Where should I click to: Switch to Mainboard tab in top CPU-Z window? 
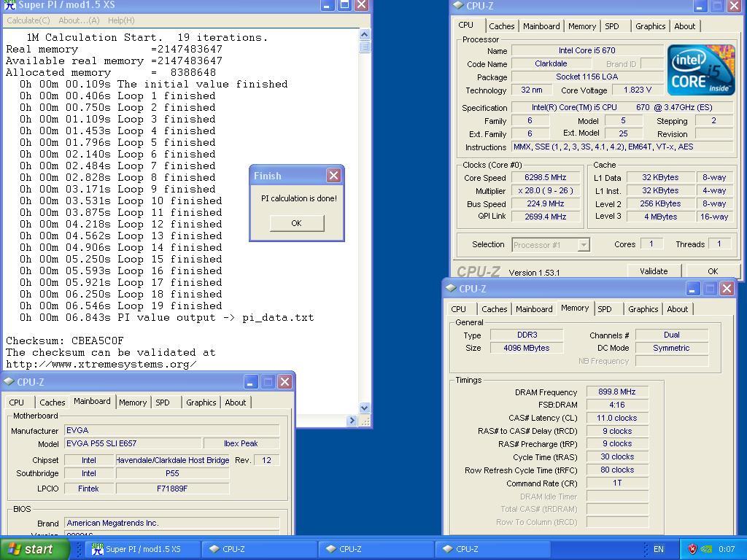point(541,26)
